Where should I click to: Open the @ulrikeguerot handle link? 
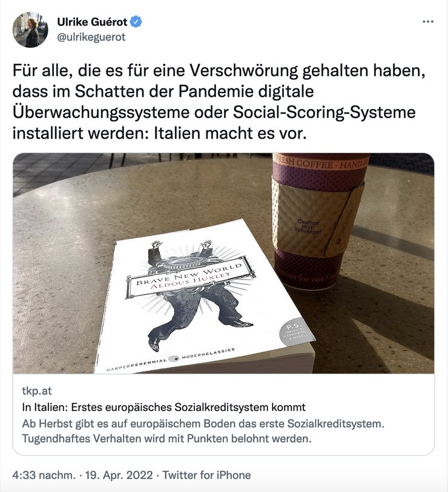pyautogui.click(x=91, y=37)
